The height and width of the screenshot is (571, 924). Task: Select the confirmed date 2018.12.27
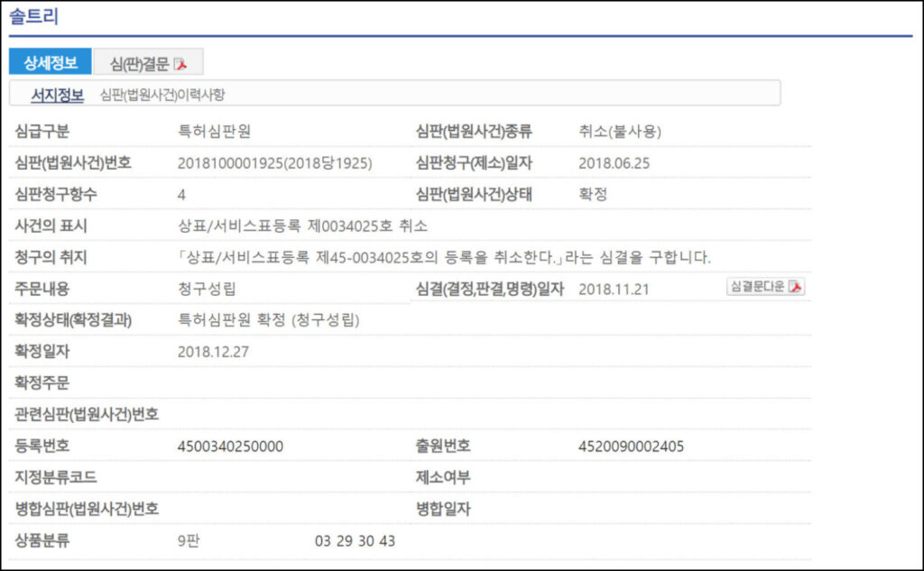pos(213,352)
